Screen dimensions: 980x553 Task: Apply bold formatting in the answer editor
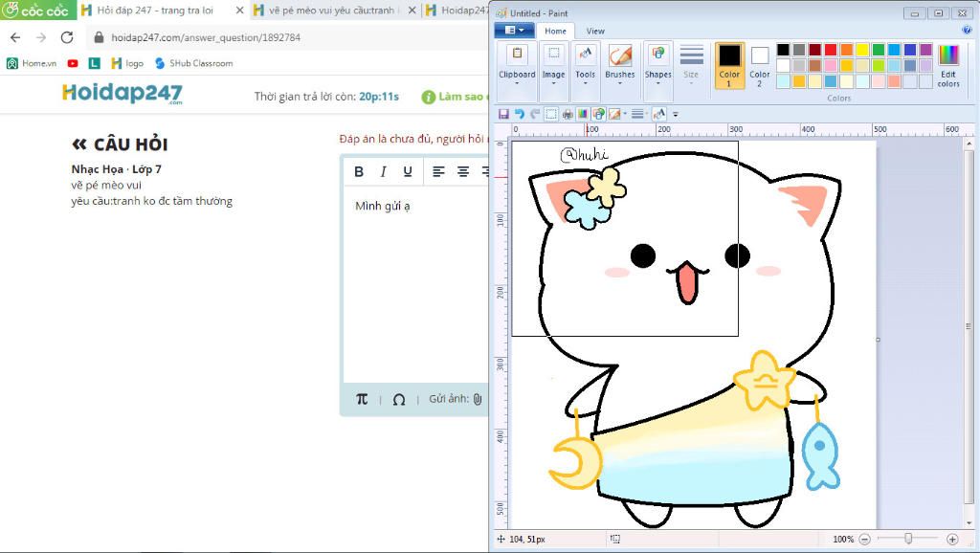tap(359, 171)
